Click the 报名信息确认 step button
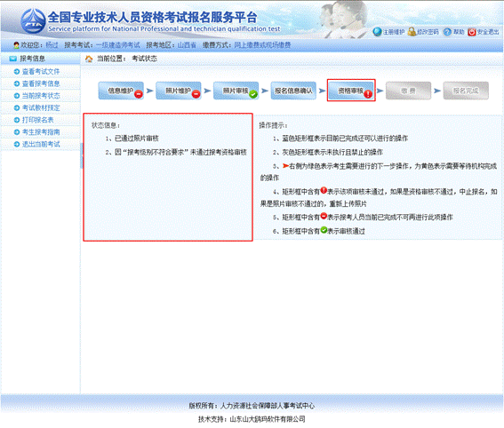Viewport: 504px width, 428px height. tap(293, 91)
